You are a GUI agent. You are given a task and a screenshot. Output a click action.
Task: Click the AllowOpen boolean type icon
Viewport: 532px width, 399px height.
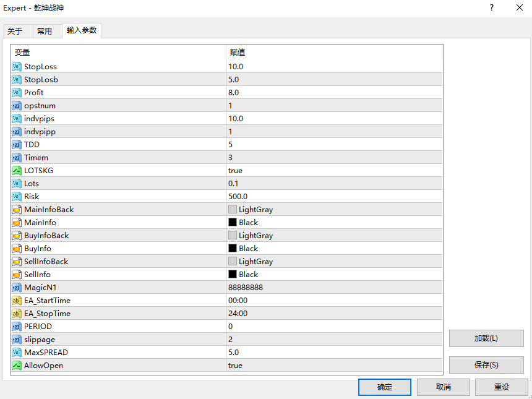tap(17, 366)
